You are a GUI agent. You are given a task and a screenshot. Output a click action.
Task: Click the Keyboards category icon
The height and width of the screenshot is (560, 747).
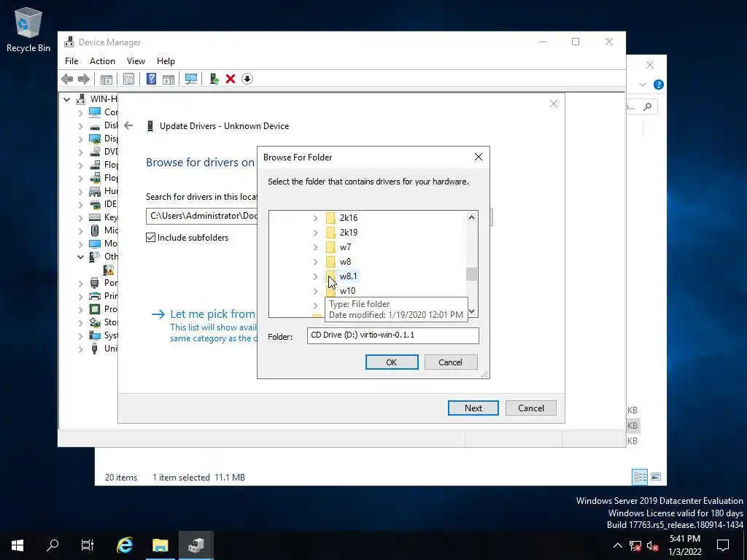coord(95,217)
